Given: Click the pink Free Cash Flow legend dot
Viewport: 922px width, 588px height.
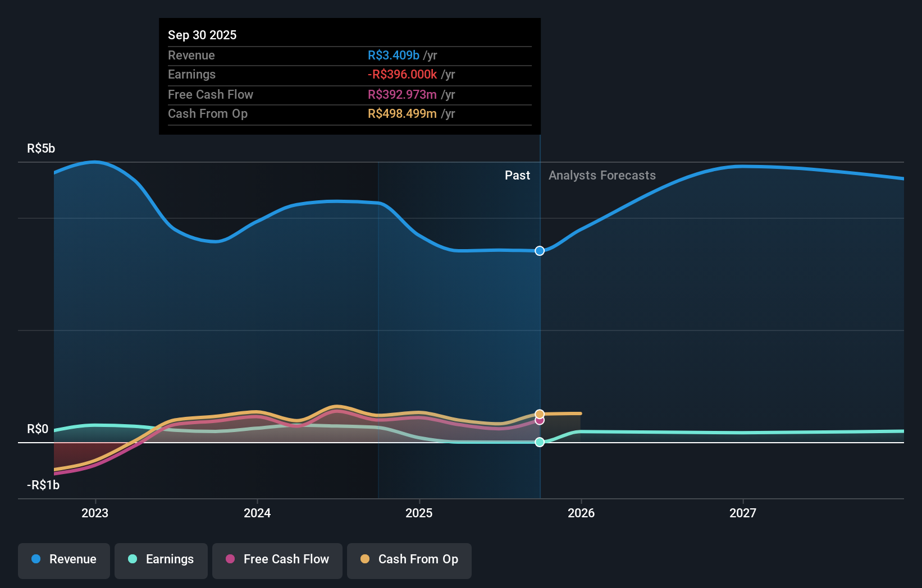Looking at the screenshot, I should (230, 559).
